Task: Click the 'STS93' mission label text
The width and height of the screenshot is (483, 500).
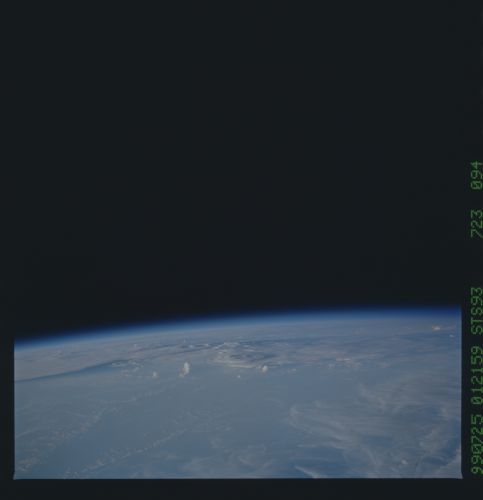Action: pos(476,311)
